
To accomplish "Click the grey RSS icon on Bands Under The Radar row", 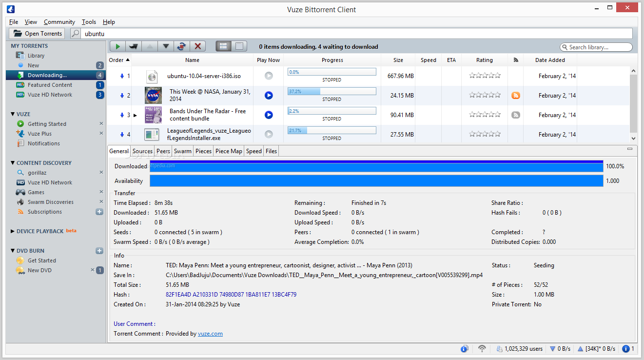I will [x=516, y=115].
